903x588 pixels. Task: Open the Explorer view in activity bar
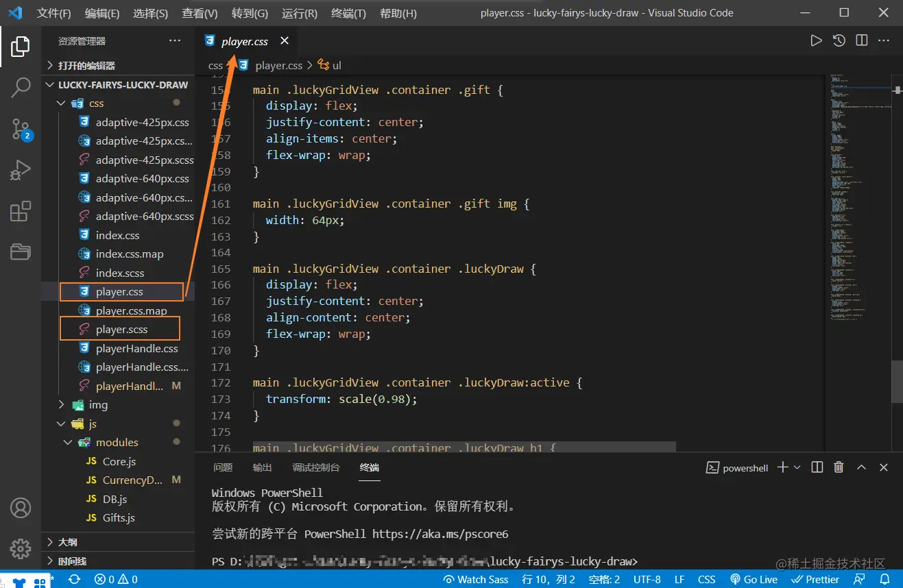click(21, 47)
